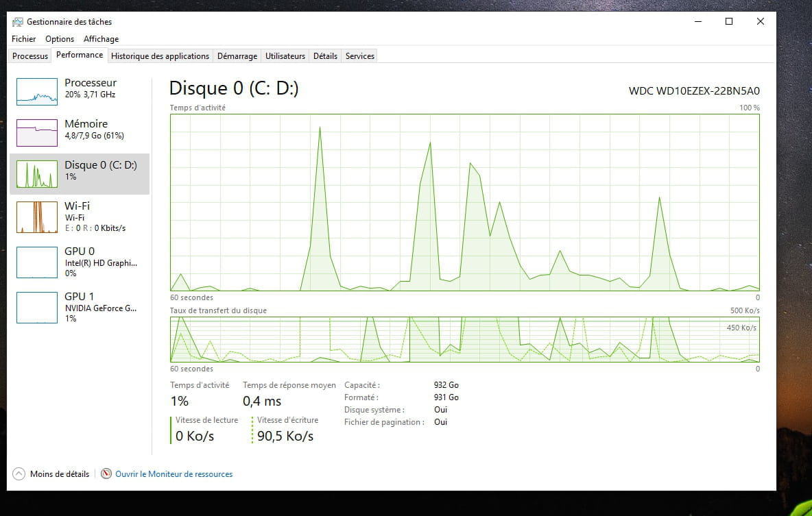812x516 pixels.
Task: Click the 0,4 ms response time value
Action: 262,401
